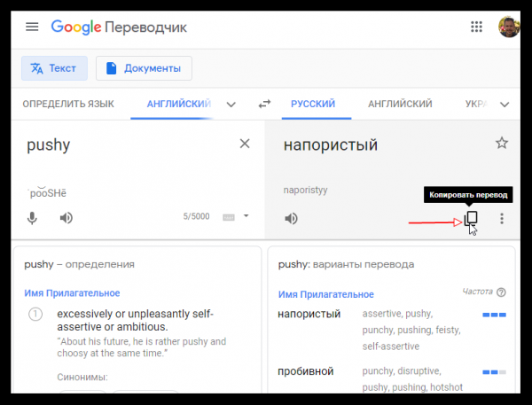Listen to the source word pronunciation

66,217
